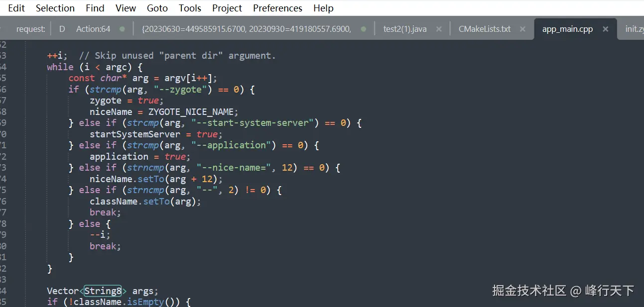Click the "--zygote" string literal

click(180, 90)
